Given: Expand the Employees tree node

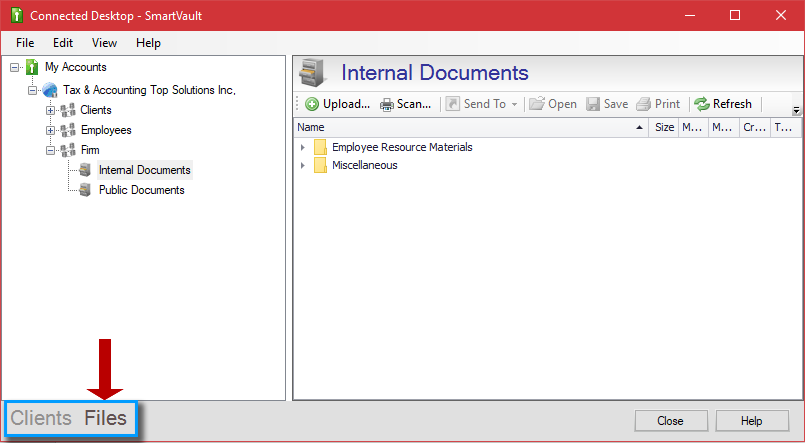Looking at the screenshot, I should coord(50,130).
